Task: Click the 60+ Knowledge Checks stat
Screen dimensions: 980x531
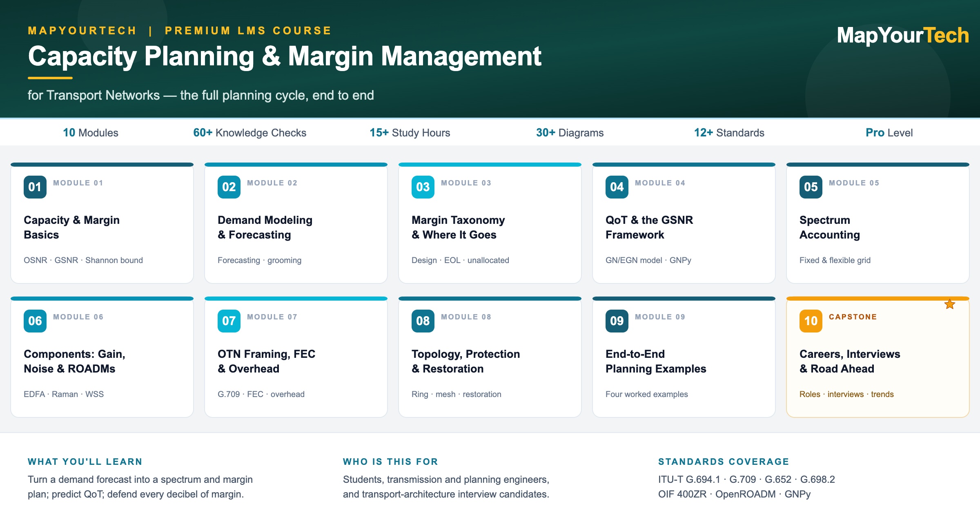Action: 249,133
